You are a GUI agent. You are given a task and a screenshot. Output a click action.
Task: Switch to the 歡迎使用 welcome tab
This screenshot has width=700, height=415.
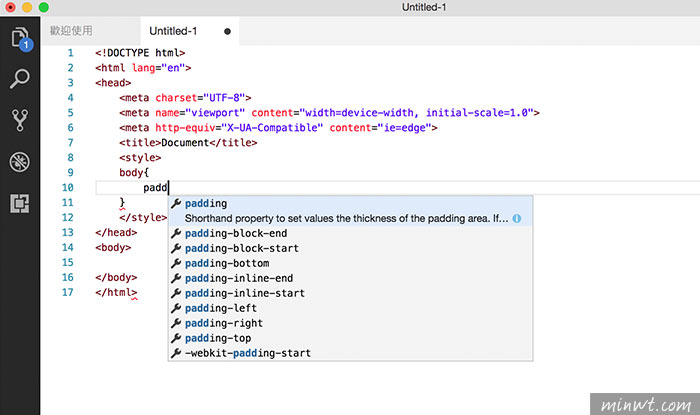[71, 30]
